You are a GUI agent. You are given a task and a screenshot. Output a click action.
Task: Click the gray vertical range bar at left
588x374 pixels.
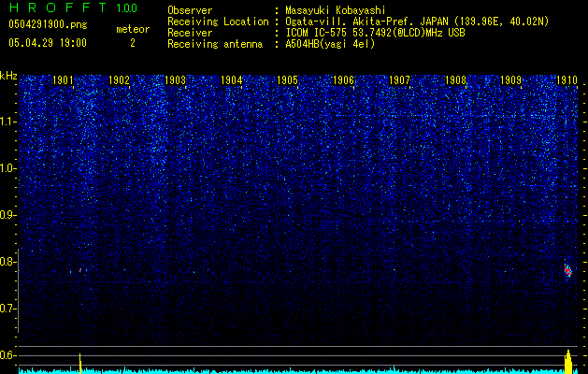18,290
